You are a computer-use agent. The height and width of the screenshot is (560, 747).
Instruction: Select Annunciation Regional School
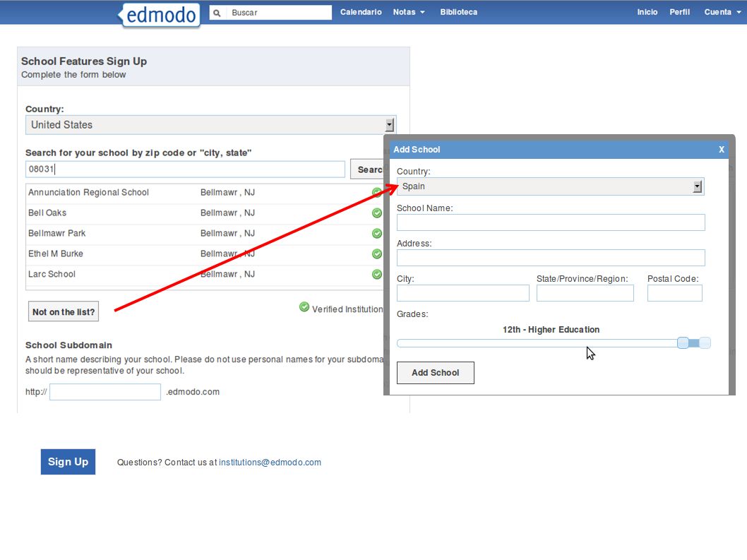(x=205, y=193)
